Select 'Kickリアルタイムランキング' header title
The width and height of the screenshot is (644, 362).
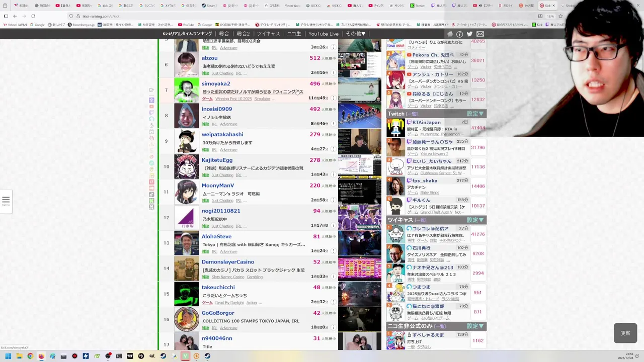click(187, 34)
